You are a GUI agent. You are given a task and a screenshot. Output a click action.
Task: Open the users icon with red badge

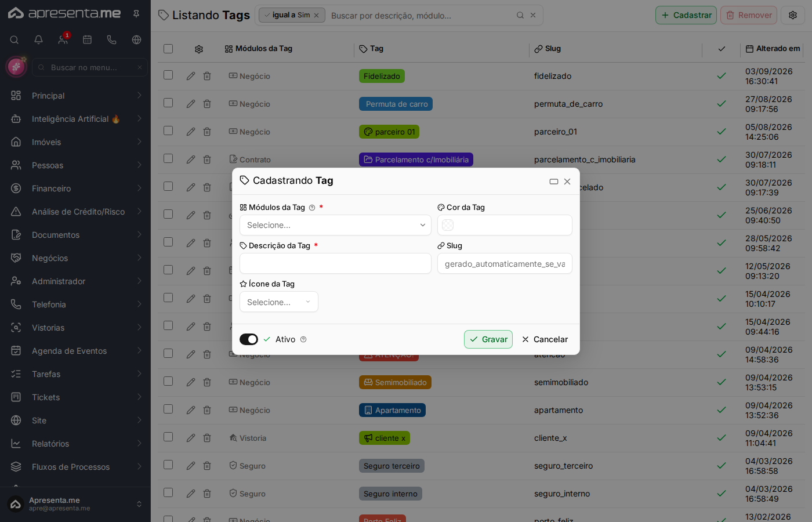pos(63,40)
